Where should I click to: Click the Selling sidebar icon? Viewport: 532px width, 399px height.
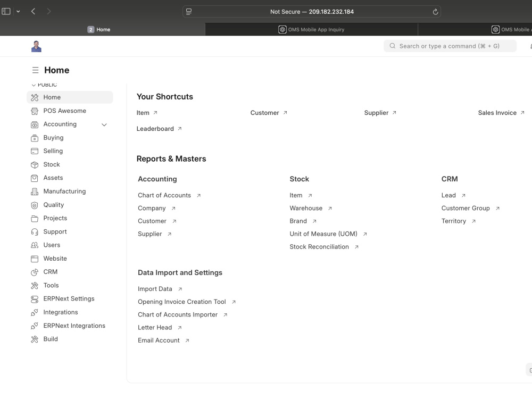pyautogui.click(x=35, y=151)
